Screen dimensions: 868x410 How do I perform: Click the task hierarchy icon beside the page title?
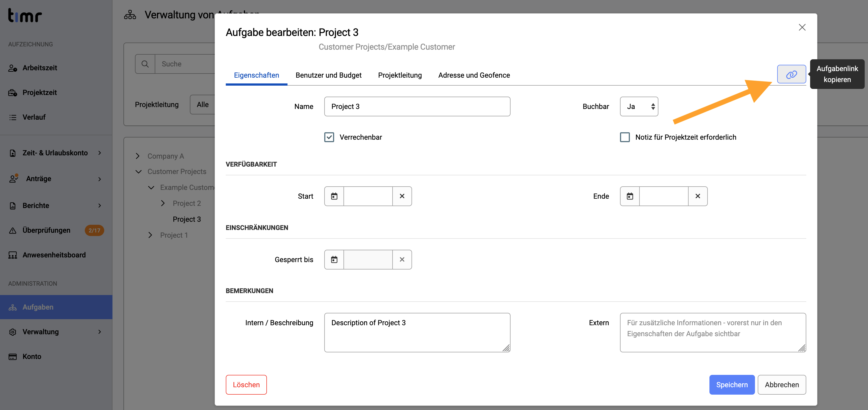[130, 15]
